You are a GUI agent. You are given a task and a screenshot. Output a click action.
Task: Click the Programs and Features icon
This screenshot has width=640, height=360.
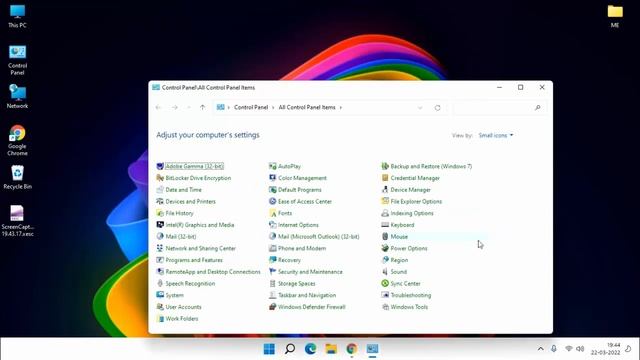[x=160, y=260]
